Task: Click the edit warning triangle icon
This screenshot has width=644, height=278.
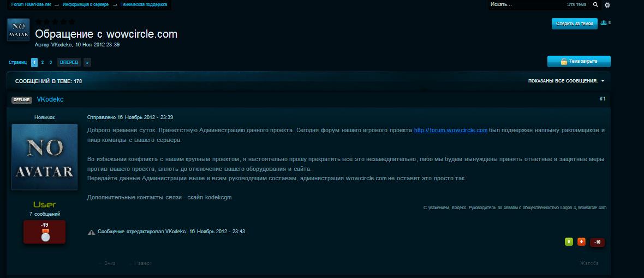Action: tap(91, 232)
